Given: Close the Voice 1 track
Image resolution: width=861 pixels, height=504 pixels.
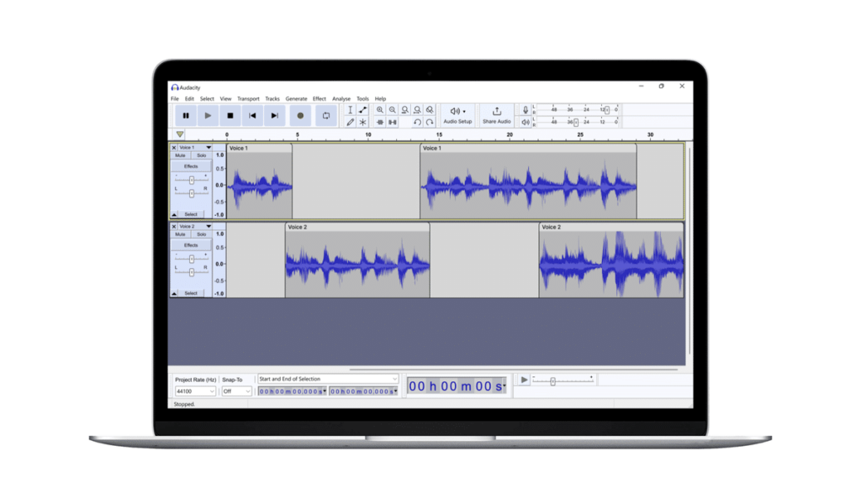Looking at the screenshot, I should click(x=174, y=148).
